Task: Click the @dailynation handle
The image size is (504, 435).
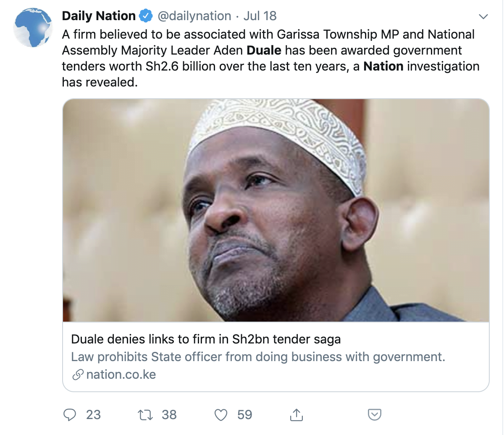Action: [194, 16]
